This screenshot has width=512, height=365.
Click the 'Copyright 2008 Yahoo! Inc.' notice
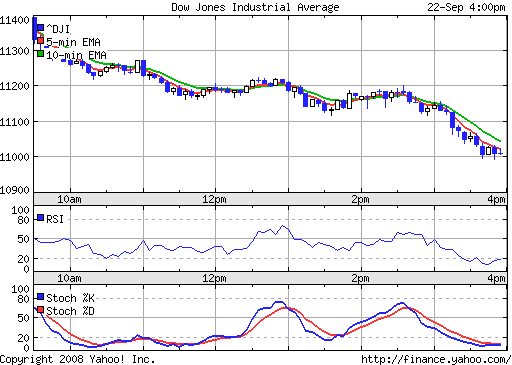point(78,359)
